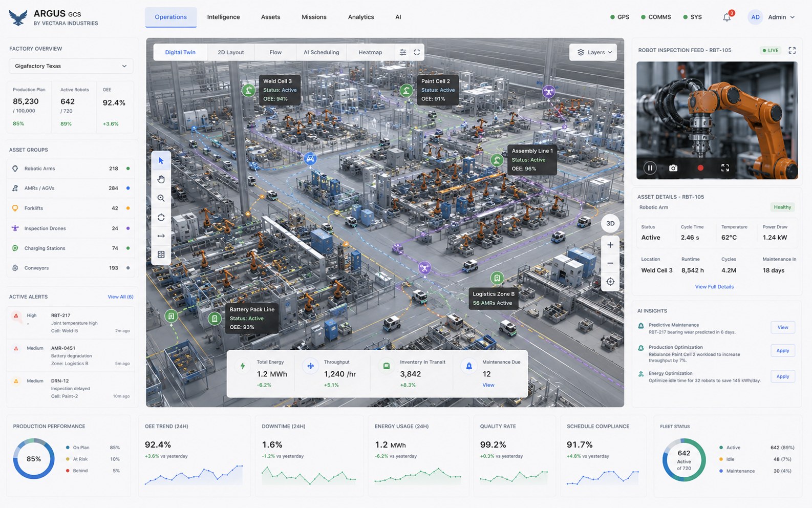Start recording with the red record button
The width and height of the screenshot is (812, 508).
click(700, 168)
